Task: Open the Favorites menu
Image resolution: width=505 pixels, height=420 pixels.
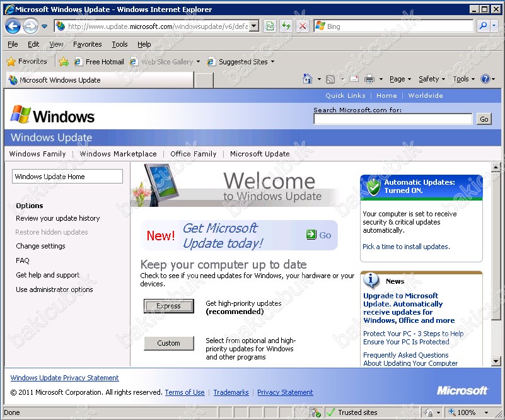Action: (87, 44)
